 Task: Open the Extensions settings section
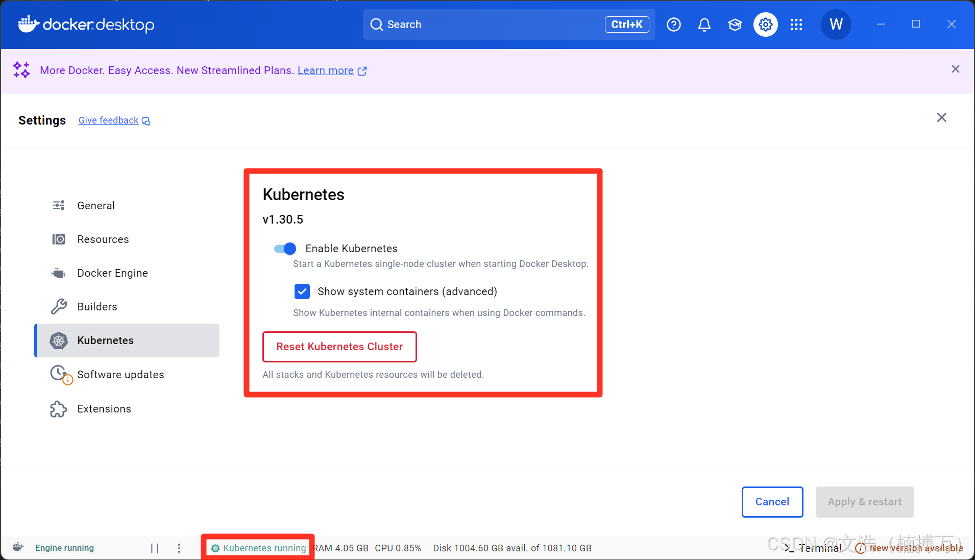click(127, 409)
